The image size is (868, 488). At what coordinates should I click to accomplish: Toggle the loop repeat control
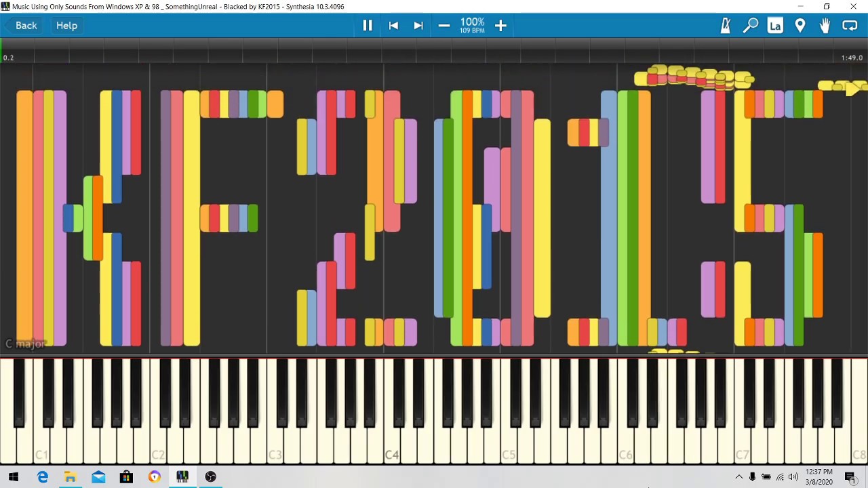tap(850, 25)
